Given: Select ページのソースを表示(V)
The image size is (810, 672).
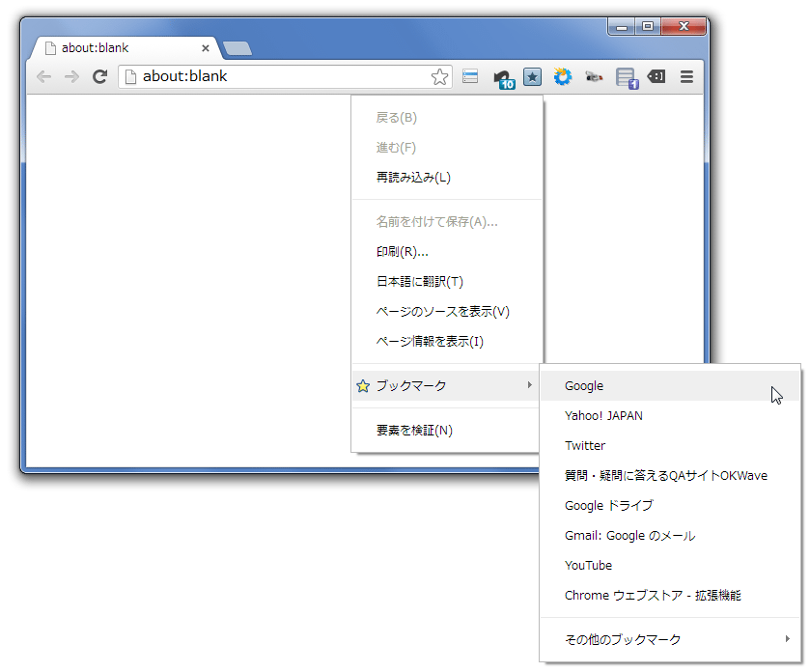Looking at the screenshot, I should click(447, 312).
